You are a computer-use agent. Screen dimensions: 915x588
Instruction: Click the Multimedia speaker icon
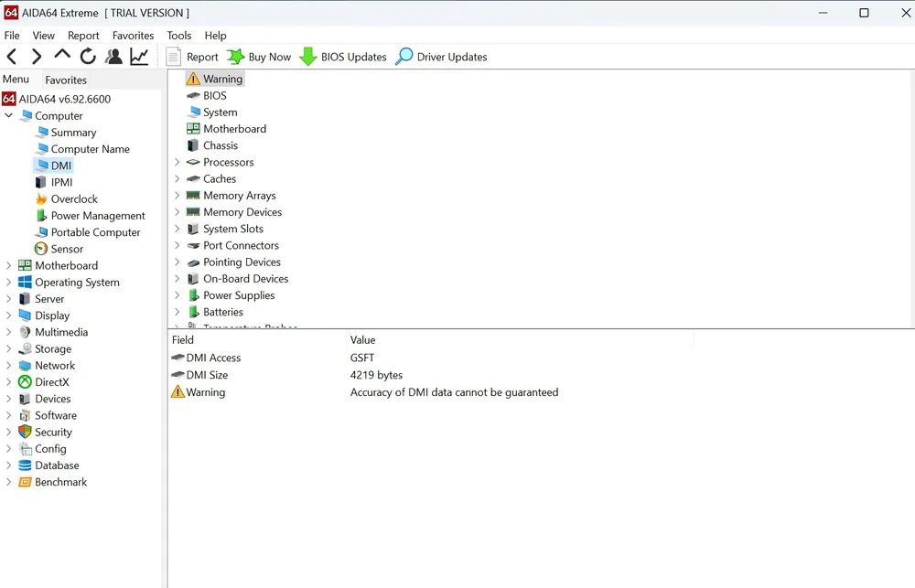coord(25,333)
